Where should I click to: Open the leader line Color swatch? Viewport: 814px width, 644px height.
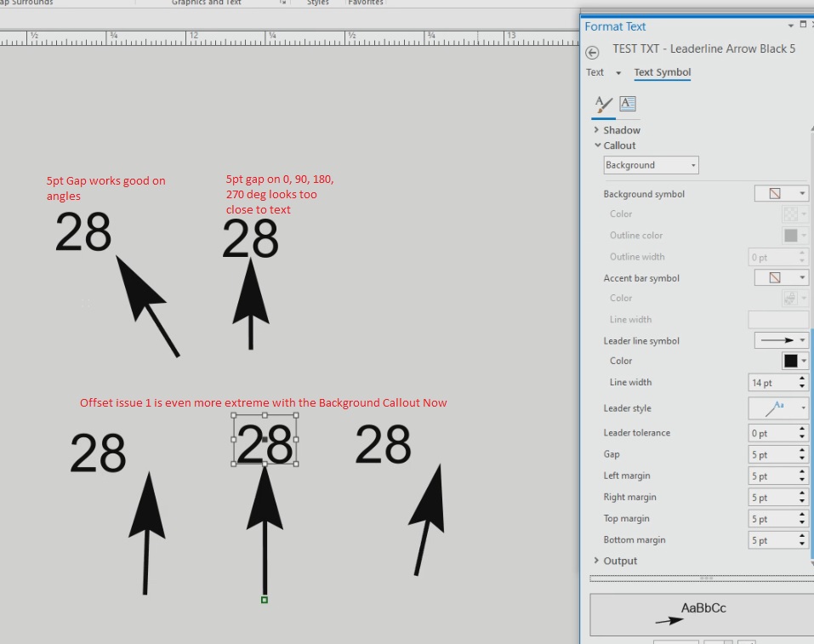coord(794,361)
